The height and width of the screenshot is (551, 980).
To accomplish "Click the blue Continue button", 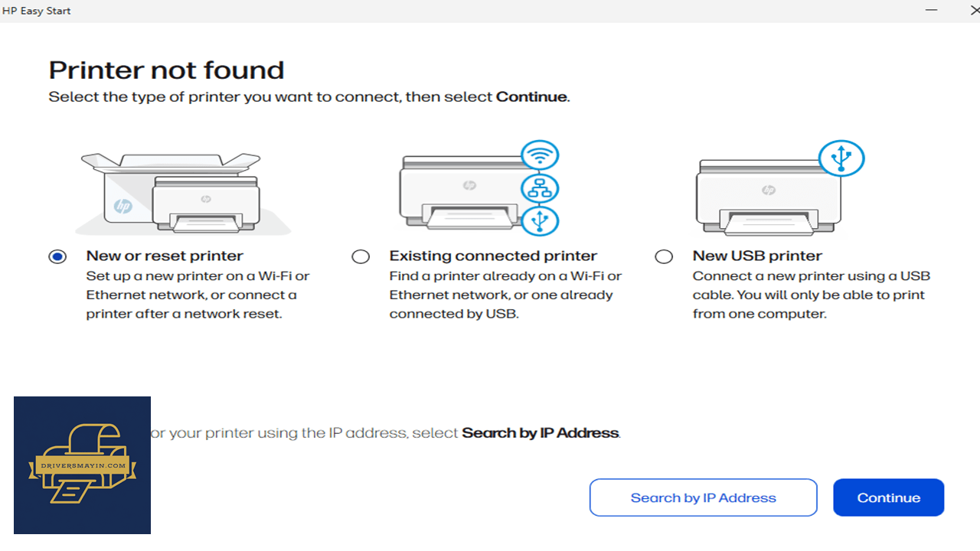I will coord(888,497).
